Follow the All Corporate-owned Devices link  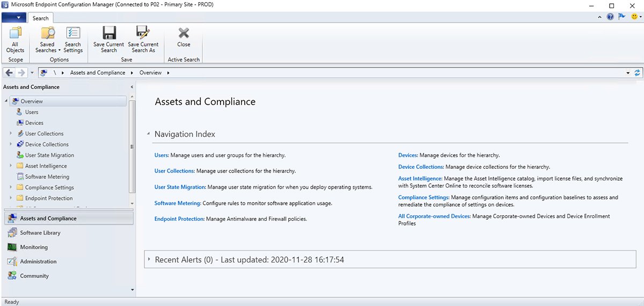[434, 217]
